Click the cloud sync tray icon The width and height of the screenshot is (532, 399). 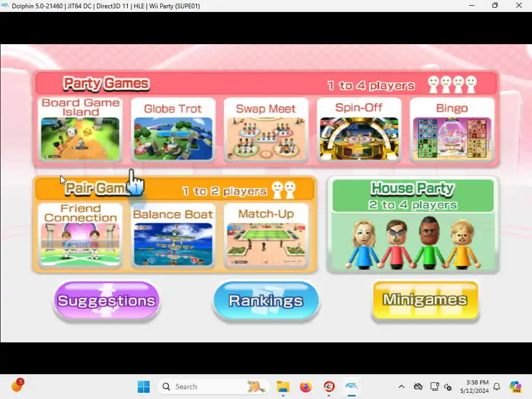point(418,387)
